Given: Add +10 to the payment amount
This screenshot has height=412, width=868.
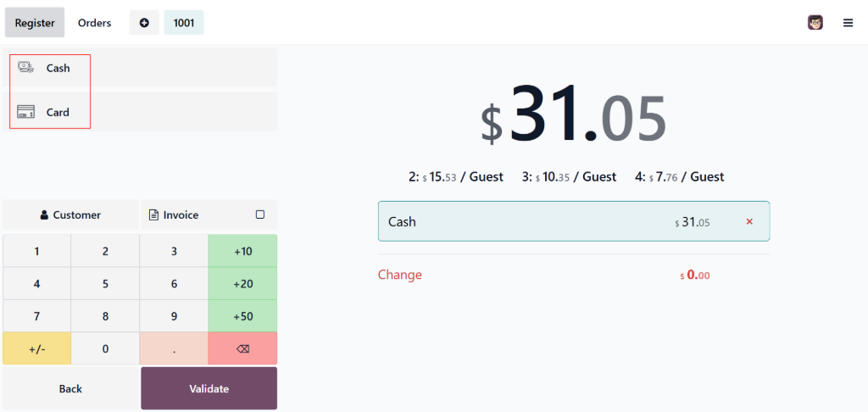Looking at the screenshot, I should point(242,251).
